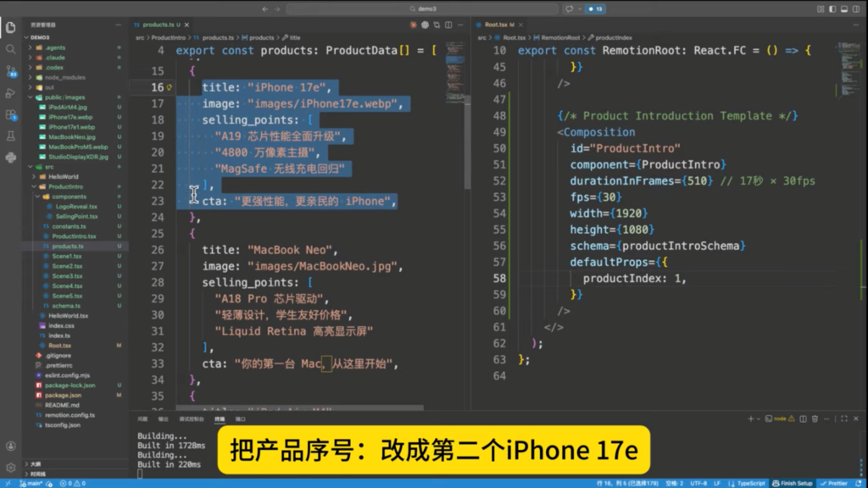Open explorer panel more actions menu
The width and height of the screenshot is (868, 488).
[118, 25]
